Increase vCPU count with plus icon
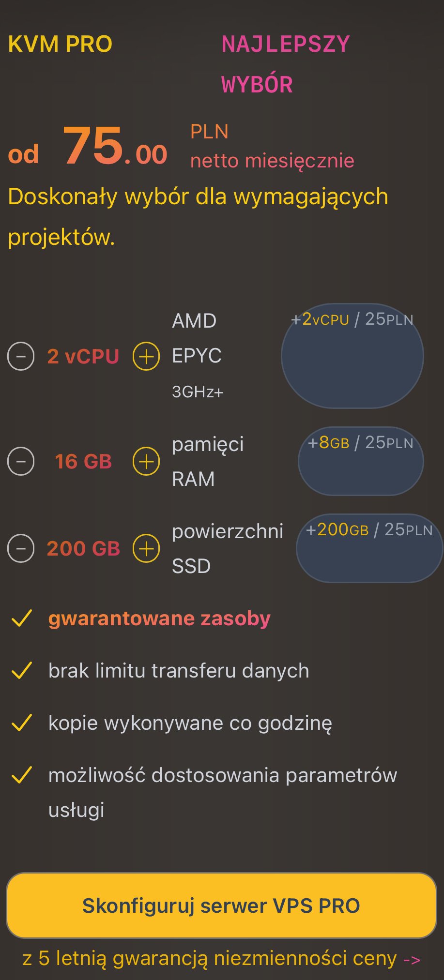 (146, 356)
